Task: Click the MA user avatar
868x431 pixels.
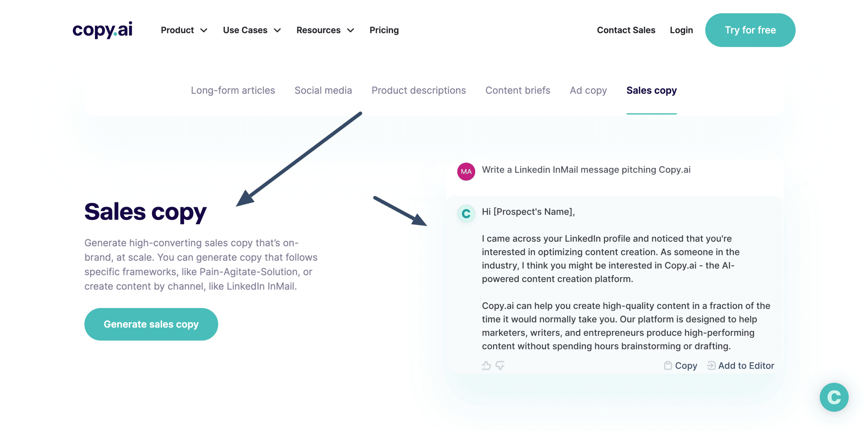Action: [466, 171]
